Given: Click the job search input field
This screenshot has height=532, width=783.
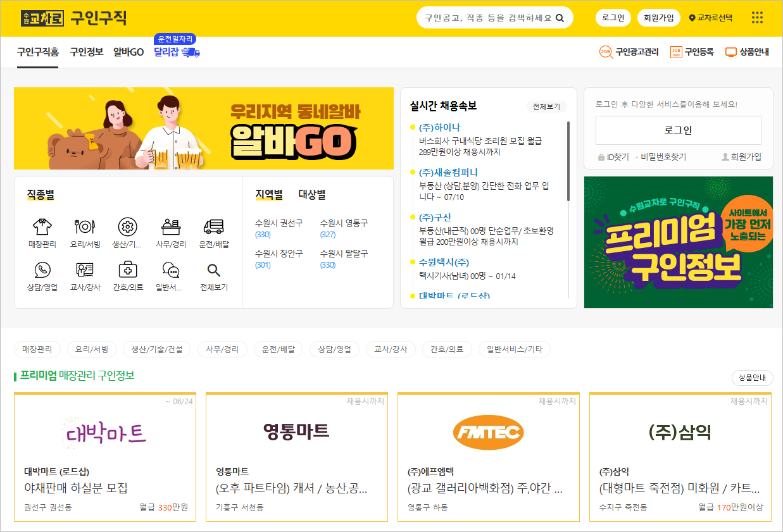Looking at the screenshot, I should pos(487,18).
